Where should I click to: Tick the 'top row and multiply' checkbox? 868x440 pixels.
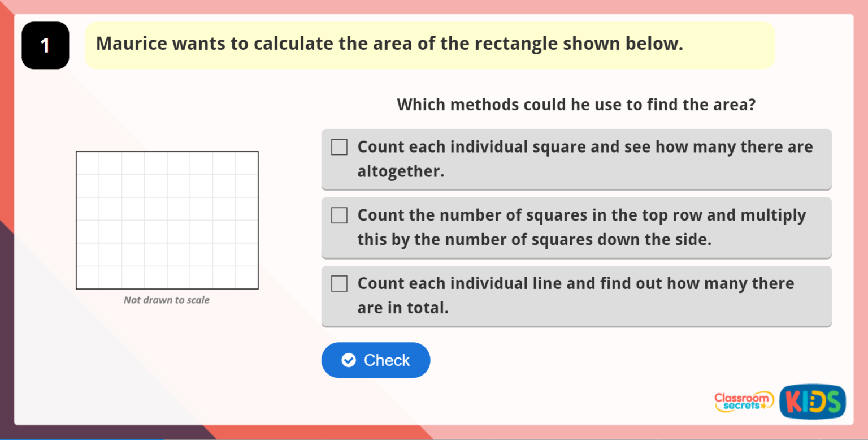[339, 215]
